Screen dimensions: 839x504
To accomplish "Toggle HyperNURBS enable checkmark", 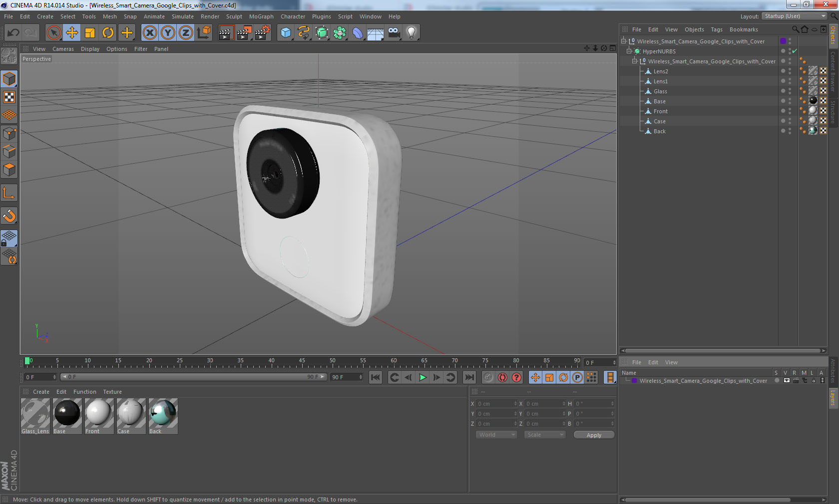I will click(x=794, y=51).
